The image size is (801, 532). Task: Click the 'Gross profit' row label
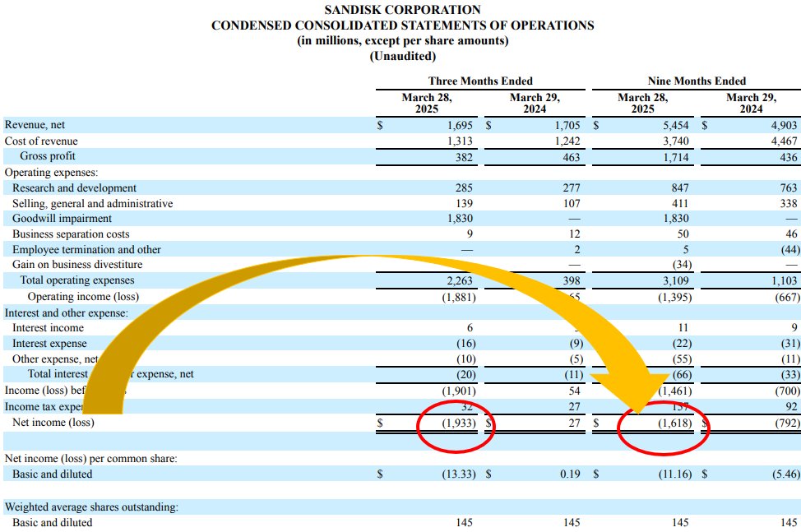pos(48,156)
